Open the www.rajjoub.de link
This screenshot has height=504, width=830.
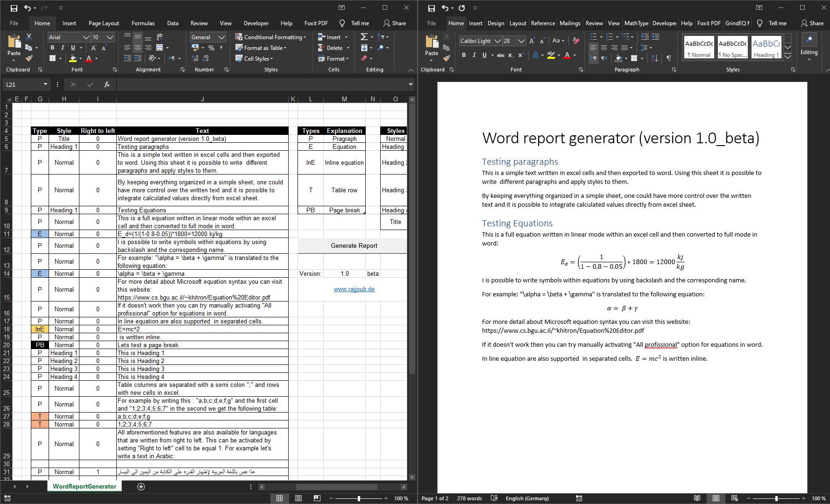tap(354, 289)
